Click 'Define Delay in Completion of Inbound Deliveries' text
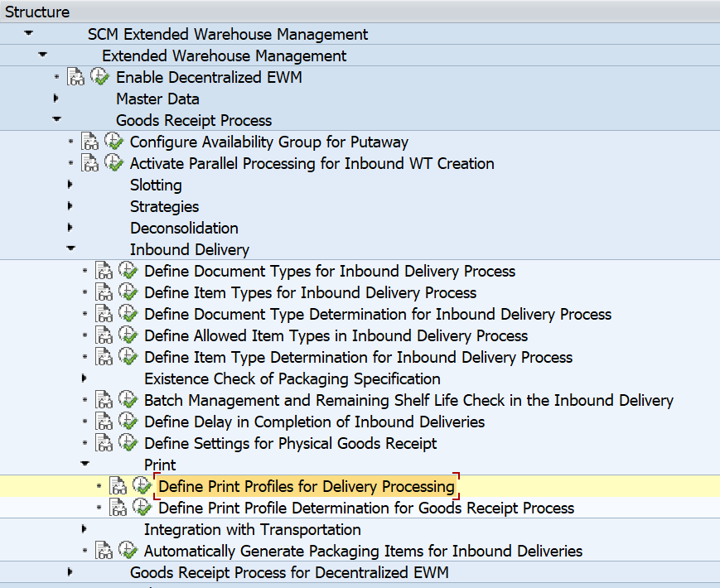This screenshot has width=720, height=588. pos(315,422)
